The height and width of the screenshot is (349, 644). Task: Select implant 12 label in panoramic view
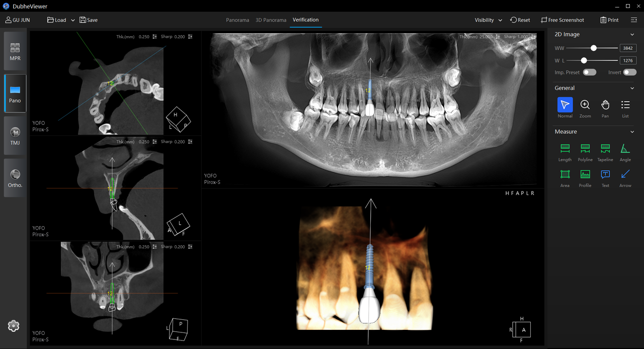368,91
